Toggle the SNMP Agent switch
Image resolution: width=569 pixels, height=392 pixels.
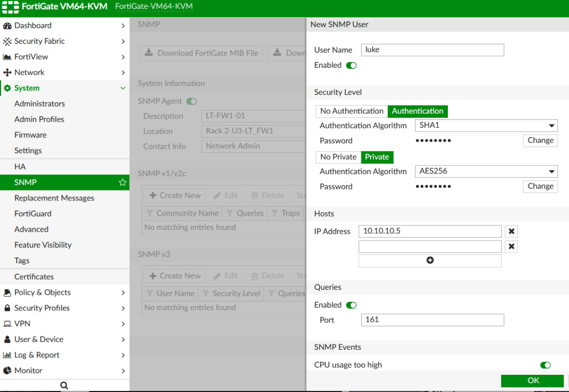tap(192, 101)
